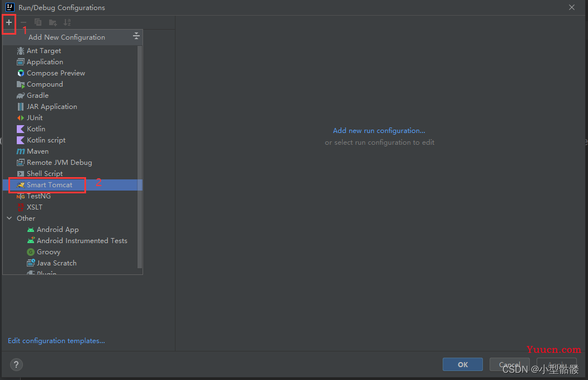
Task: Click the XSLT icon
Action: pos(21,207)
